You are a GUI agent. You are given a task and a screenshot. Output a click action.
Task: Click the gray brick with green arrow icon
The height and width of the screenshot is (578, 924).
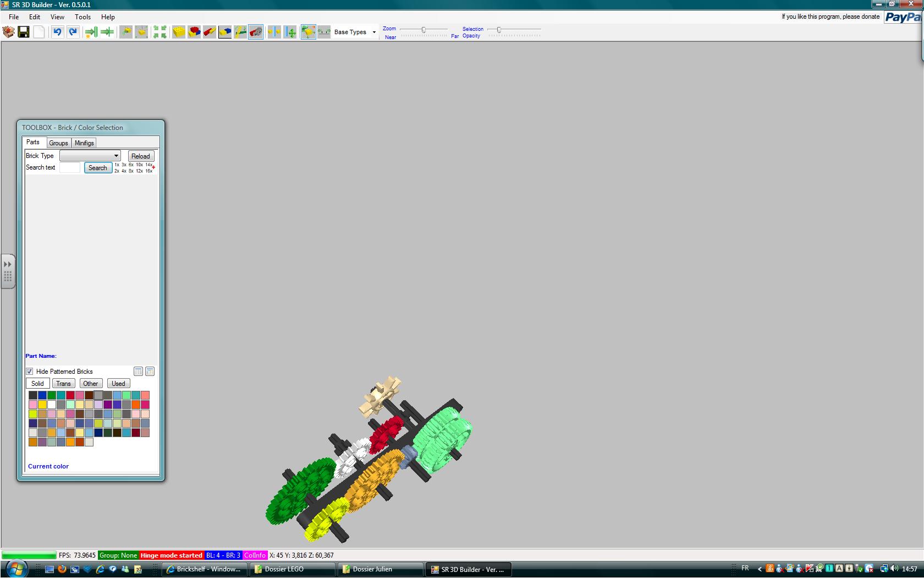[x=126, y=32]
